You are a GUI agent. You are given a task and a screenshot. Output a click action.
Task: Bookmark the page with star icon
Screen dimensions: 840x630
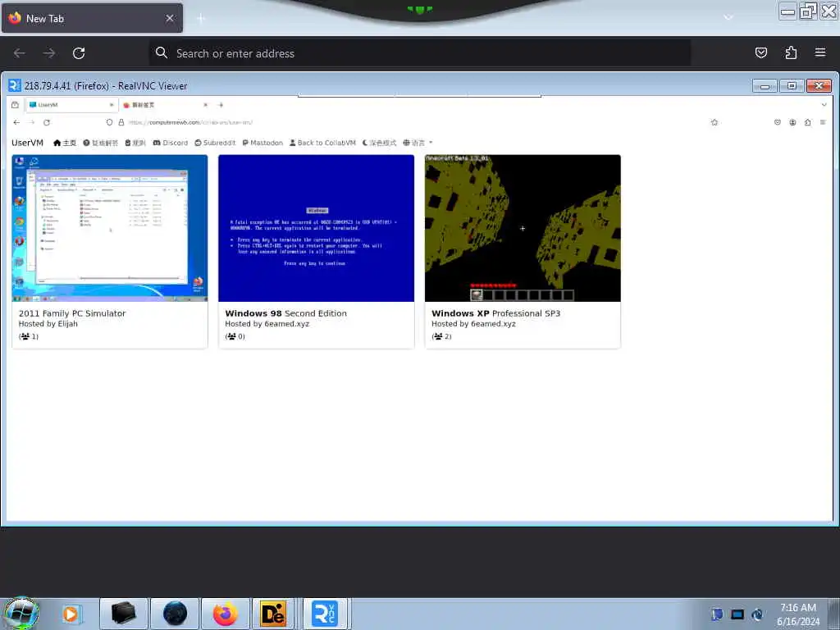(x=714, y=122)
